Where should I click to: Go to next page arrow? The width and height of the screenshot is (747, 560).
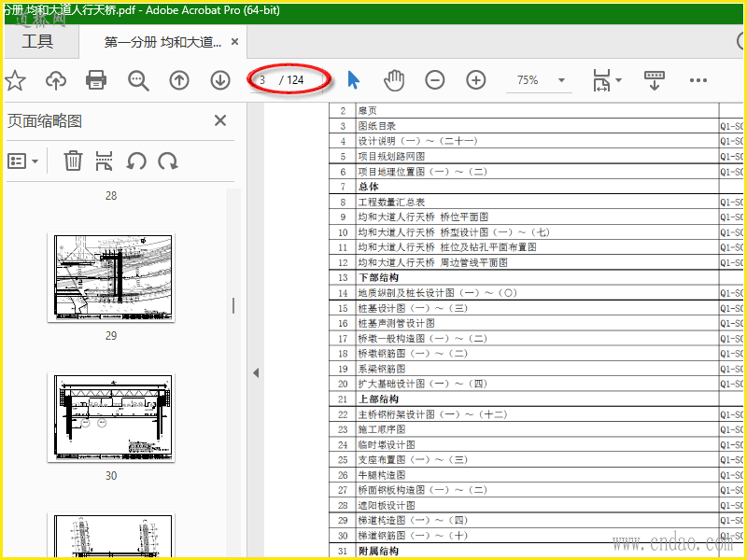[220, 80]
